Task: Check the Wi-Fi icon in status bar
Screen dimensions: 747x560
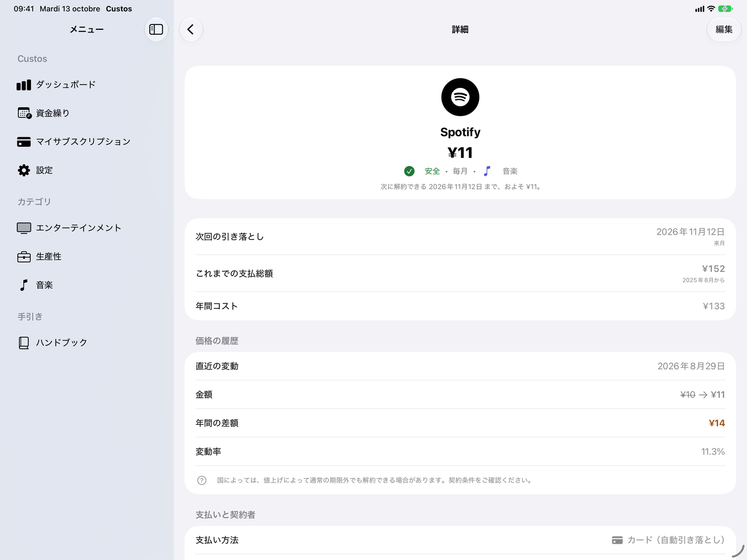Action: (x=711, y=9)
